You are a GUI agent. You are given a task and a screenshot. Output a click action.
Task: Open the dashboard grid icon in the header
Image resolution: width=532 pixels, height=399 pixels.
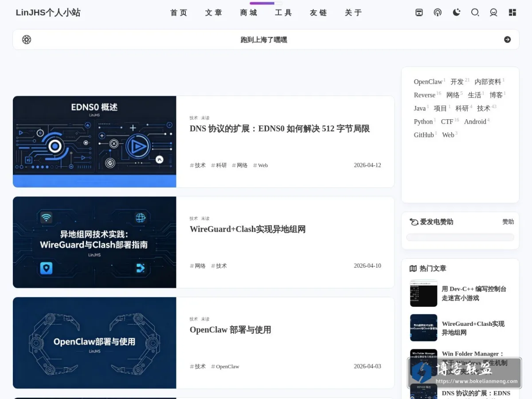pyautogui.click(x=512, y=12)
